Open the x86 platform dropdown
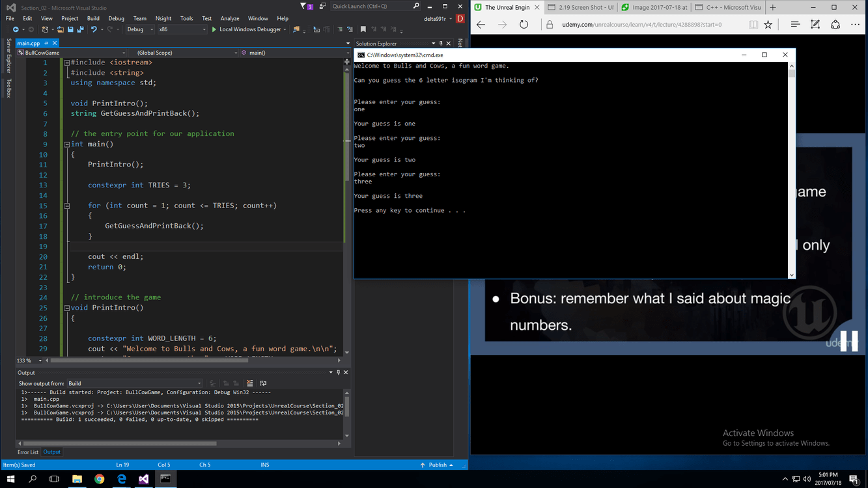Viewport: 868px width, 488px height. pyautogui.click(x=182, y=29)
